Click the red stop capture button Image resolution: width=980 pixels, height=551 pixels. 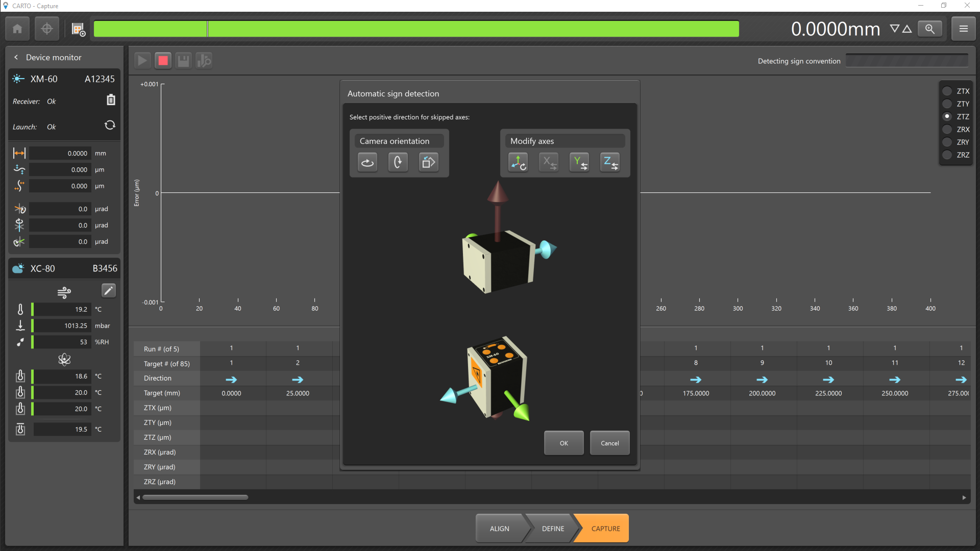163,61
